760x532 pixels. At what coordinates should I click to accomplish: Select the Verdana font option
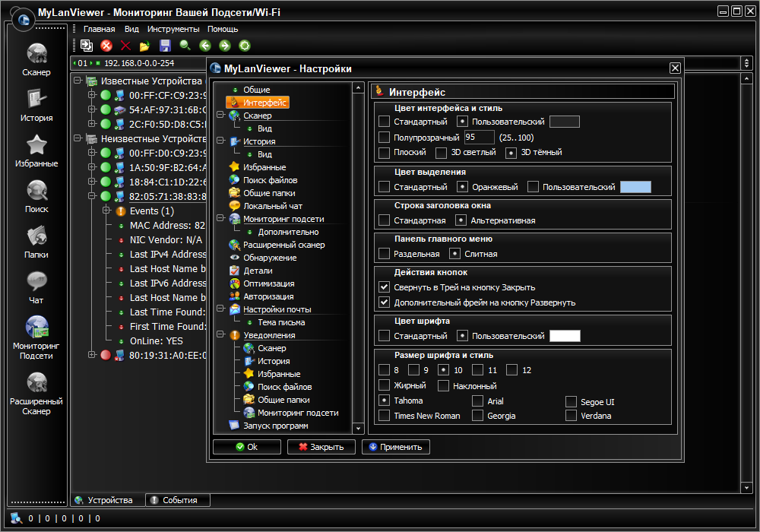pos(571,415)
